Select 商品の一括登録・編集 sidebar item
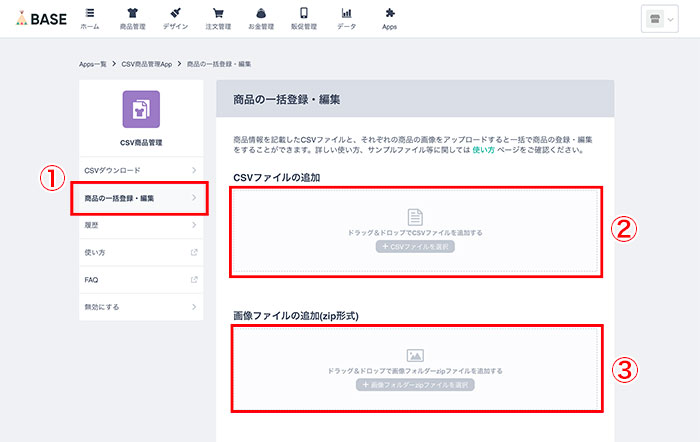The image size is (700, 442). coord(141,198)
